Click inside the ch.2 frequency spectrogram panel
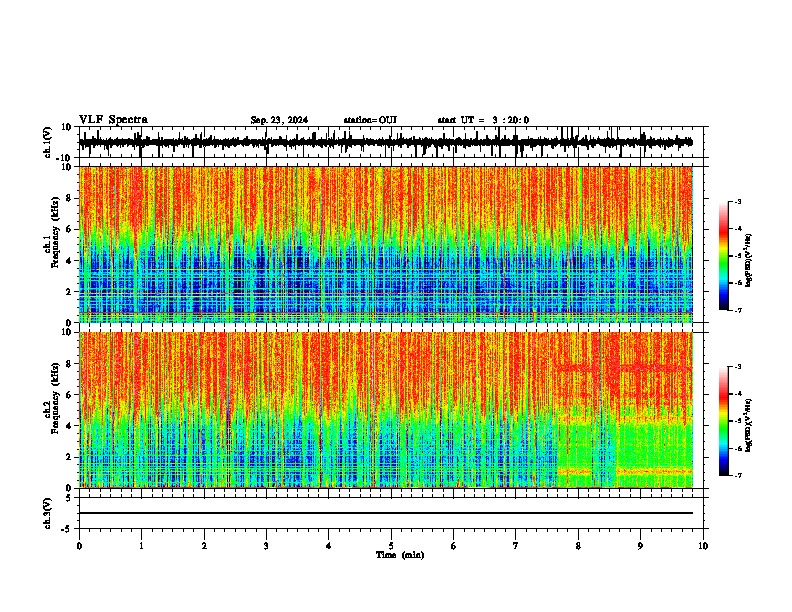The image size is (792, 612). tap(386, 410)
